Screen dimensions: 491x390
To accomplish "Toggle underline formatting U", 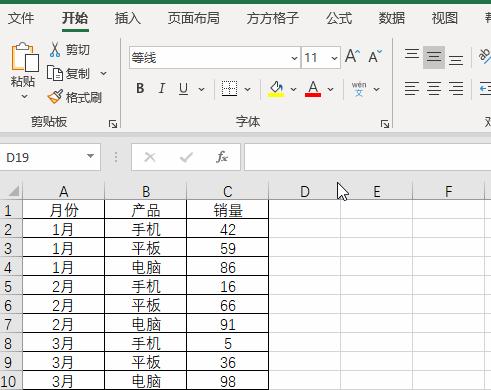I will (x=183, y=89).
